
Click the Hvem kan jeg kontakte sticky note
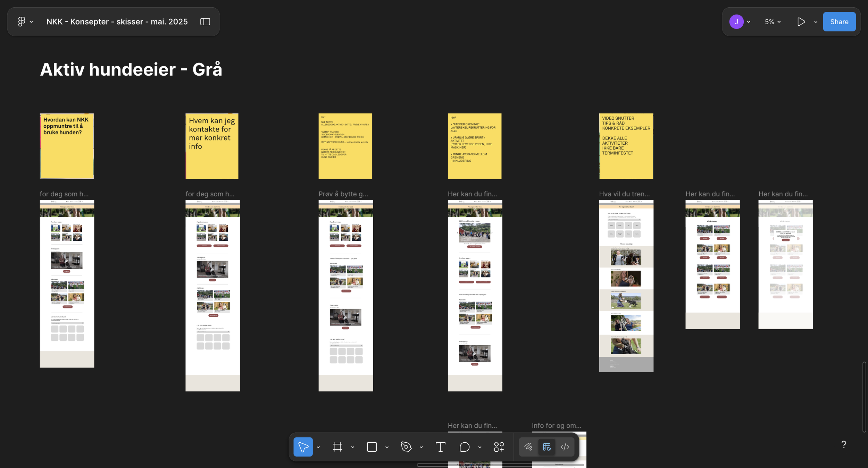point(212,146)
